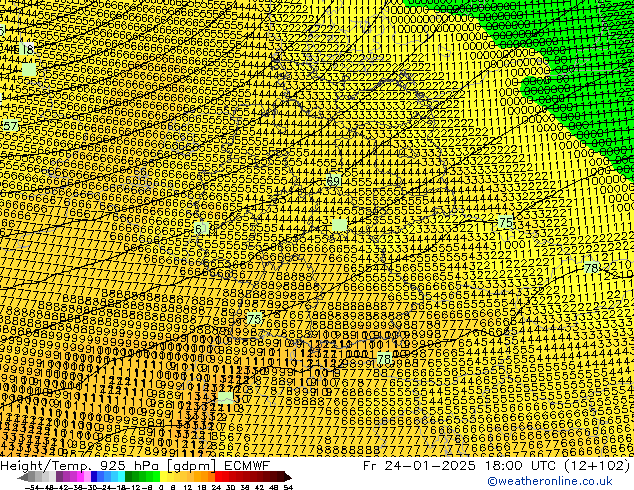The width and height of the screenshot is (634, 490).
Task: Click the date '24-01-2025' in the footer
Action: coord(430,465)
